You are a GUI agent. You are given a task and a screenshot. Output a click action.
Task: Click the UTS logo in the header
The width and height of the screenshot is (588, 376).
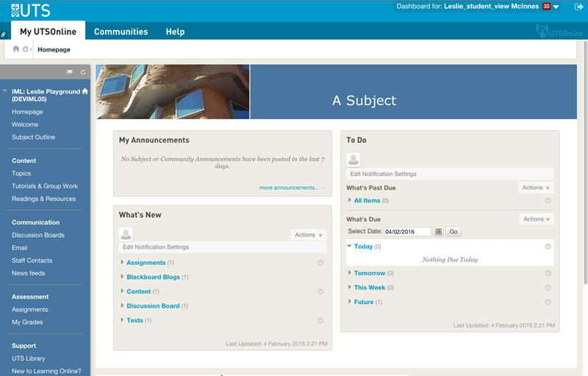pos(26,9)
